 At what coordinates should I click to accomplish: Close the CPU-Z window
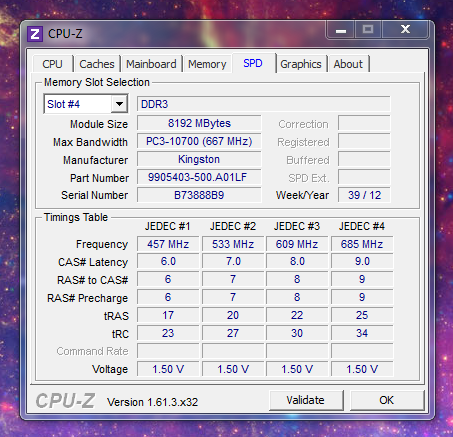(405, 30)
